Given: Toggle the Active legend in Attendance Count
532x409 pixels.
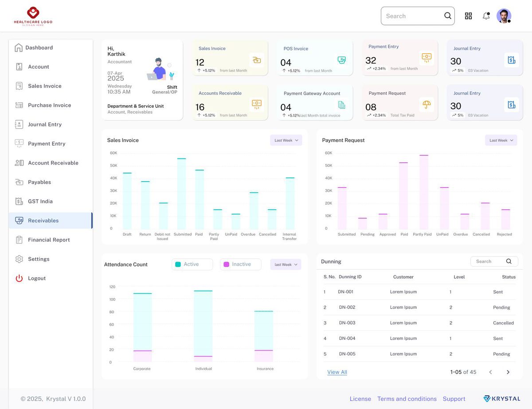Looking at the screenshot, I should pyautogui.click(x=192, y=264).
